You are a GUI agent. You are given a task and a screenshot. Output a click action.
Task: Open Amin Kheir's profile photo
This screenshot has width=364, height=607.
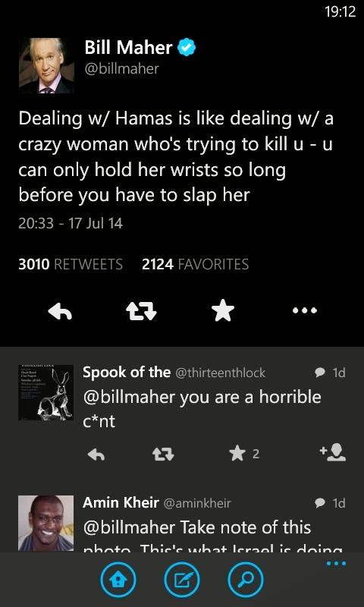click(46, 523)
